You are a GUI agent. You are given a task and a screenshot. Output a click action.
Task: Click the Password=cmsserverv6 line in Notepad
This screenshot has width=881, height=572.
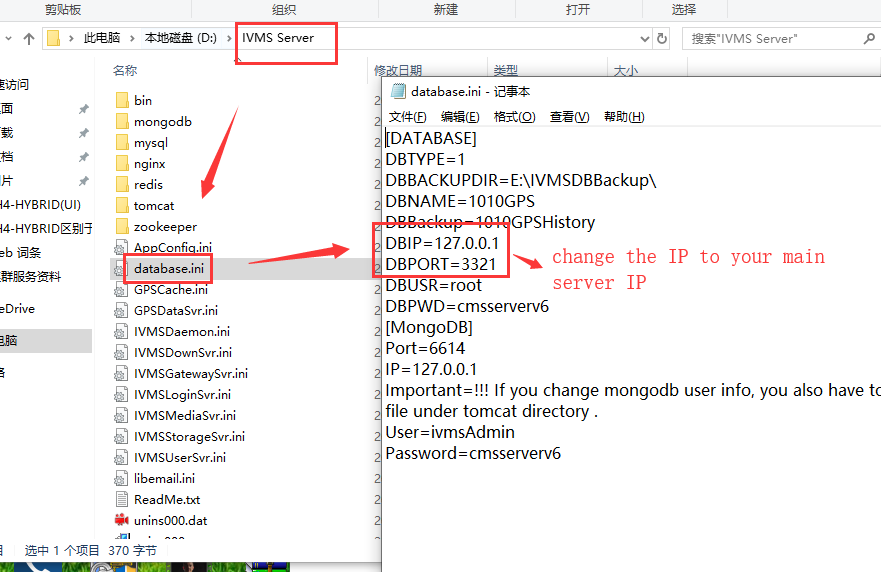[473, 453]
